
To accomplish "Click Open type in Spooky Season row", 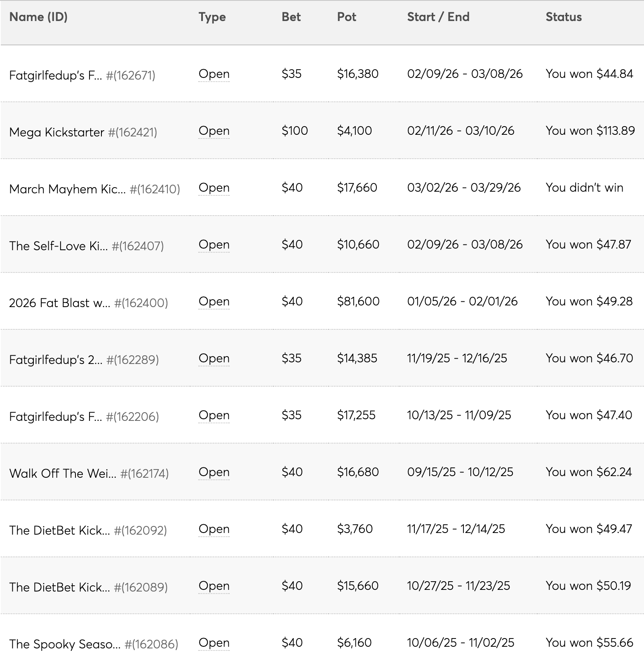I will click(214, 643).
